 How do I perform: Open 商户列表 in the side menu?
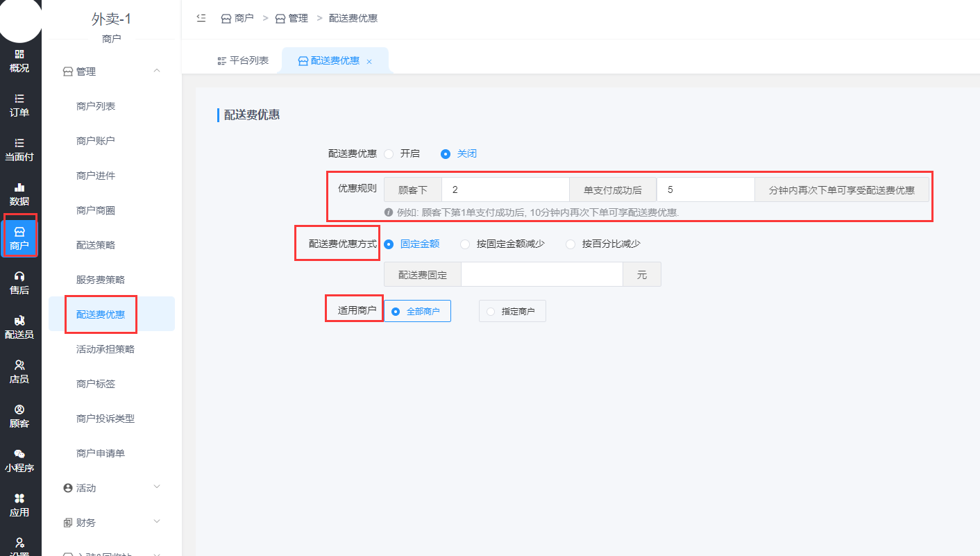click(x=96, y=106)
